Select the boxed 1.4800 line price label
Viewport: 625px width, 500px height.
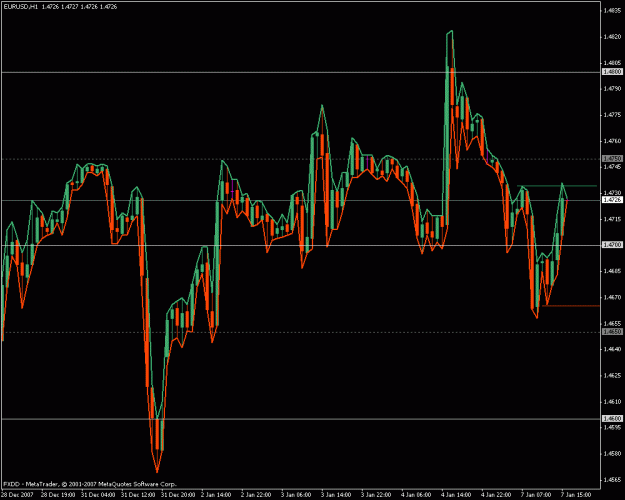coord(612,72)
